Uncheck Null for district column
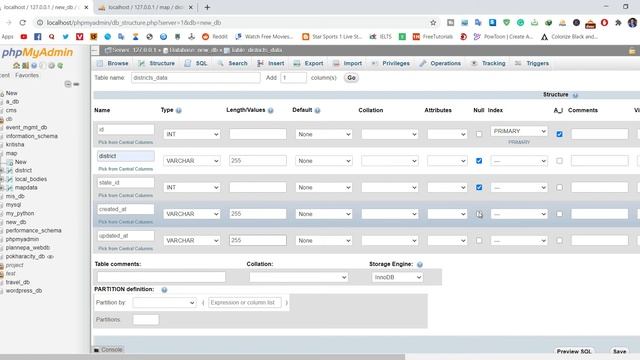Screen dimensions: 640x360 (x=479, y=161)
